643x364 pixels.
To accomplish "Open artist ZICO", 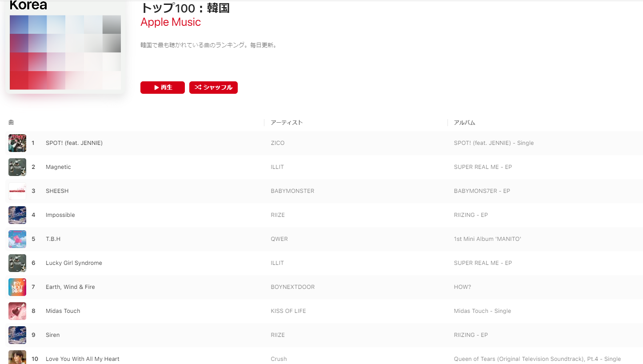I will [278, 143].
